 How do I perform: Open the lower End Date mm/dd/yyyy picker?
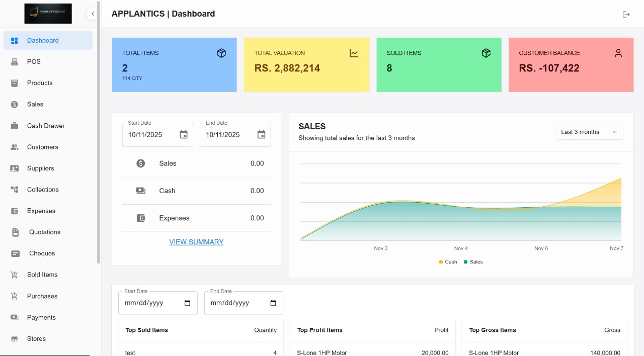pyautogui.click(x=273, y=303)
